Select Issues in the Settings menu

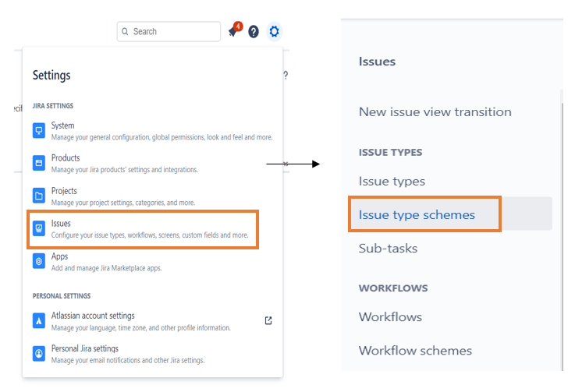[x=143, y=229]
